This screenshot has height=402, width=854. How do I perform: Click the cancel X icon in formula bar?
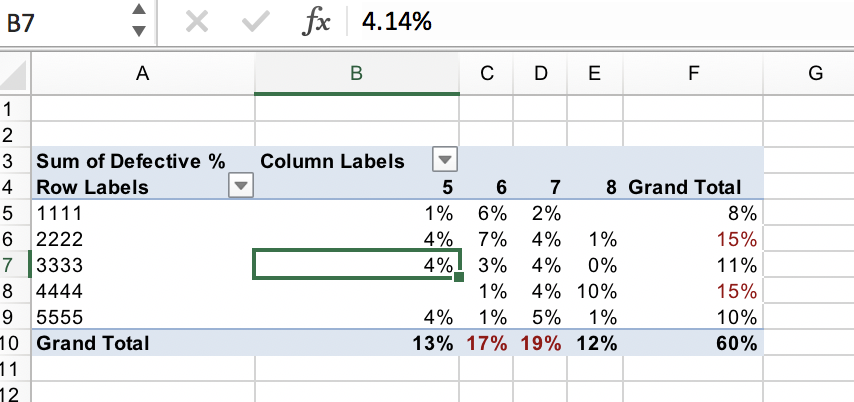(197, 22)
